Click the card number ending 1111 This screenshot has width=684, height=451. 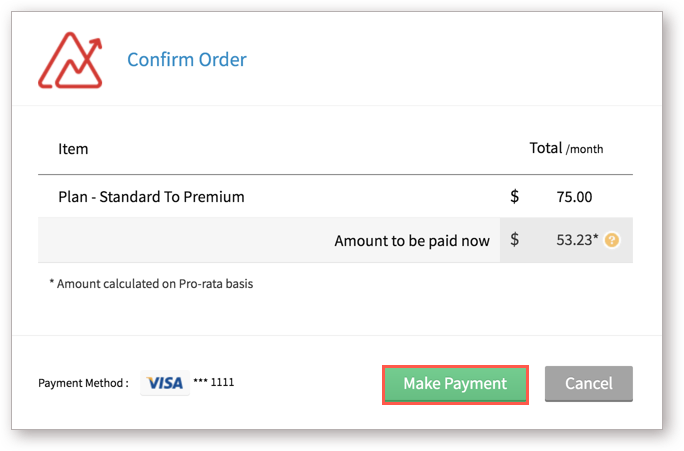[x=216, y=382]
